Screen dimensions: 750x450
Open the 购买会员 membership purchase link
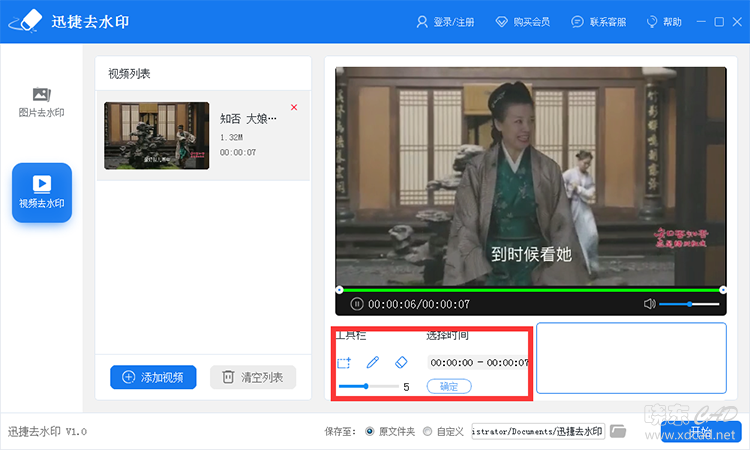coord(523,22)
